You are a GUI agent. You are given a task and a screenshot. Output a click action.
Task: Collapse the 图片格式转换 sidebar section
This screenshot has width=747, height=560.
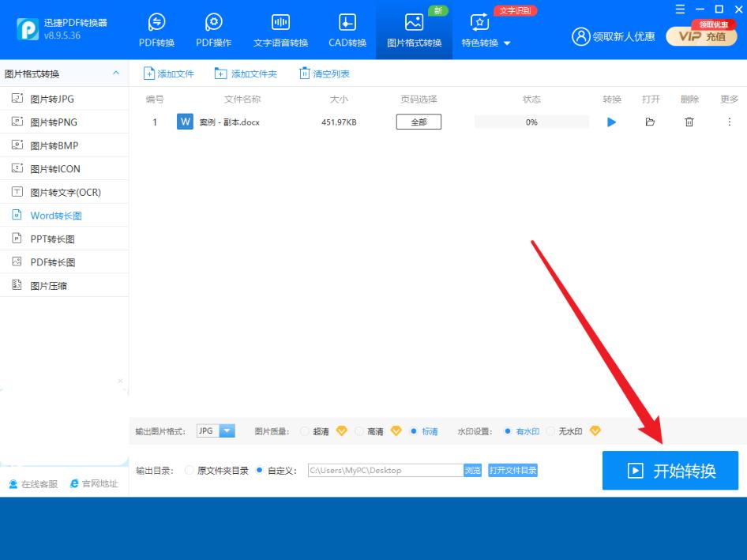116,73
